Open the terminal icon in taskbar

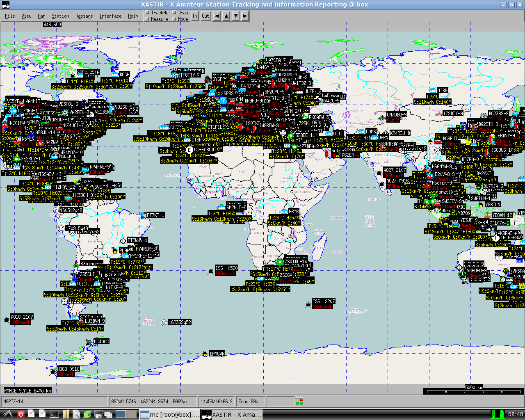click(54, 415)
